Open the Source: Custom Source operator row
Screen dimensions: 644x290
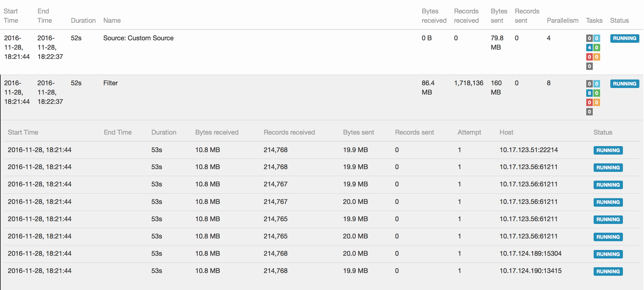click(322, 52)
